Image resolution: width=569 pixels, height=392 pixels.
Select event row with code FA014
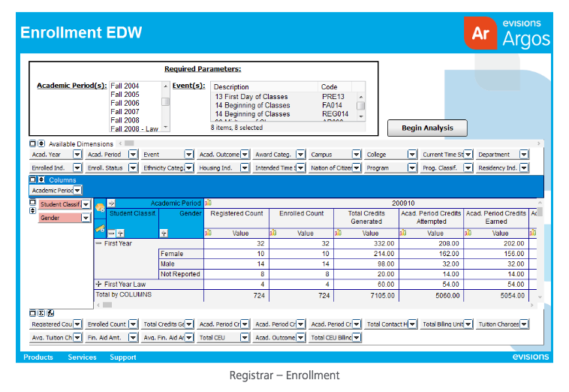point(284,105)
